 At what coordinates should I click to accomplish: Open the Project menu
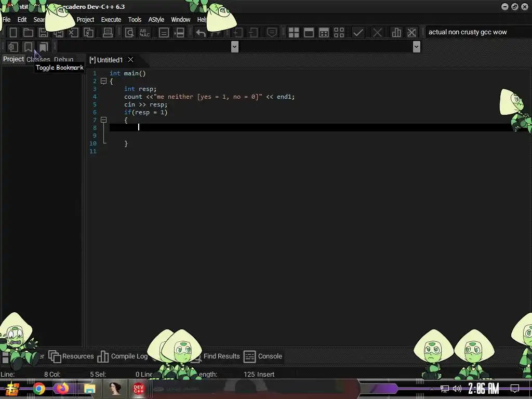click(85, 20)
